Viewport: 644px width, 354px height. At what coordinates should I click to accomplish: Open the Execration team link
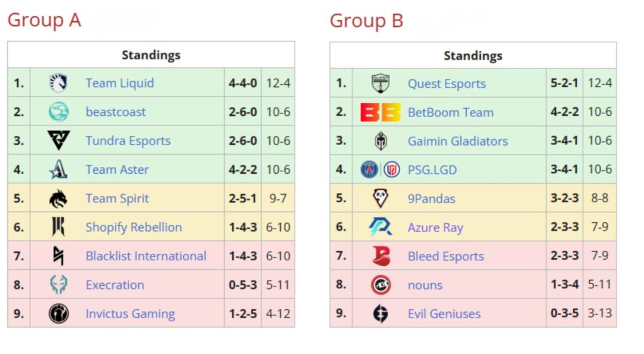(115, 285)
